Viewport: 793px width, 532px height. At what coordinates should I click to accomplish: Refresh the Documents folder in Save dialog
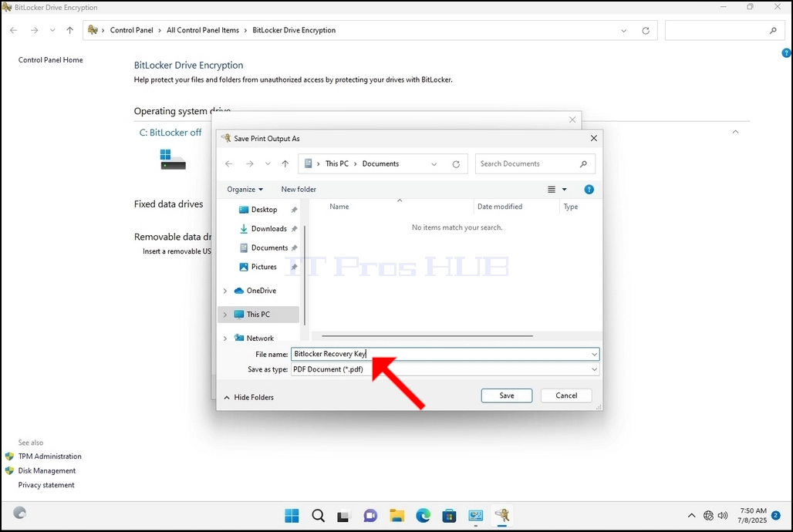[x=456, y=164]
